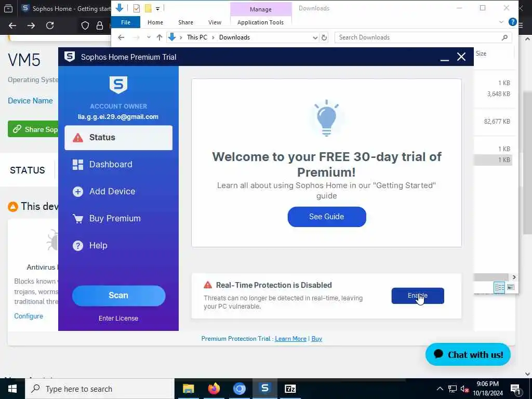532x399 pixels.
Task: Expand recent locations dropdown in Explorer
Action: (149, 37)
